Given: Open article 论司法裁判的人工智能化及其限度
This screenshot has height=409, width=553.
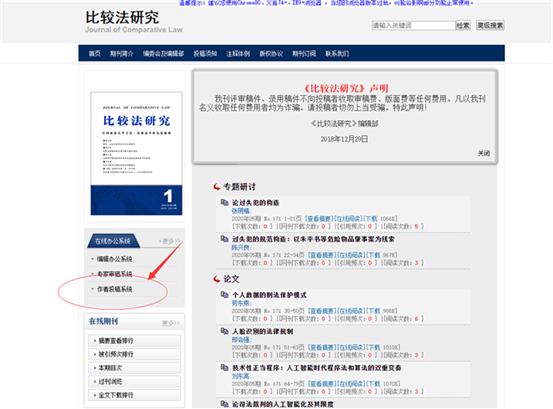Looking at the screenshot, I should (x=283, y=404).
